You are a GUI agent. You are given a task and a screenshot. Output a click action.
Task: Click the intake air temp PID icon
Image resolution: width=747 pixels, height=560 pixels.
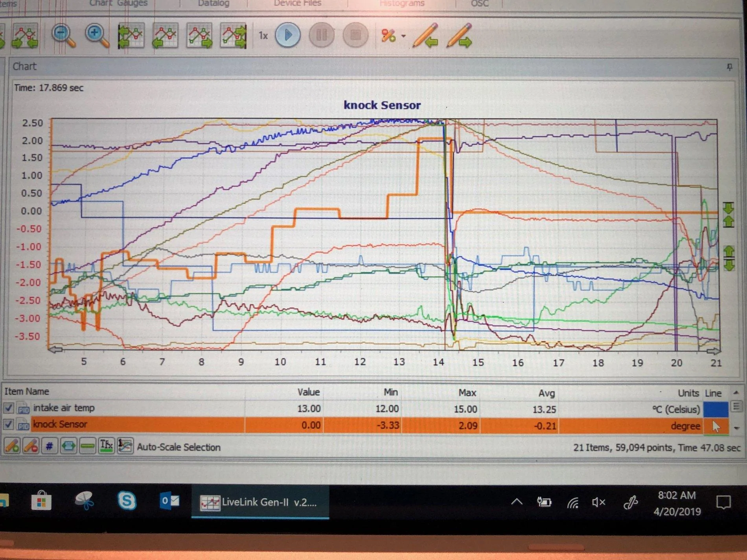23,408
